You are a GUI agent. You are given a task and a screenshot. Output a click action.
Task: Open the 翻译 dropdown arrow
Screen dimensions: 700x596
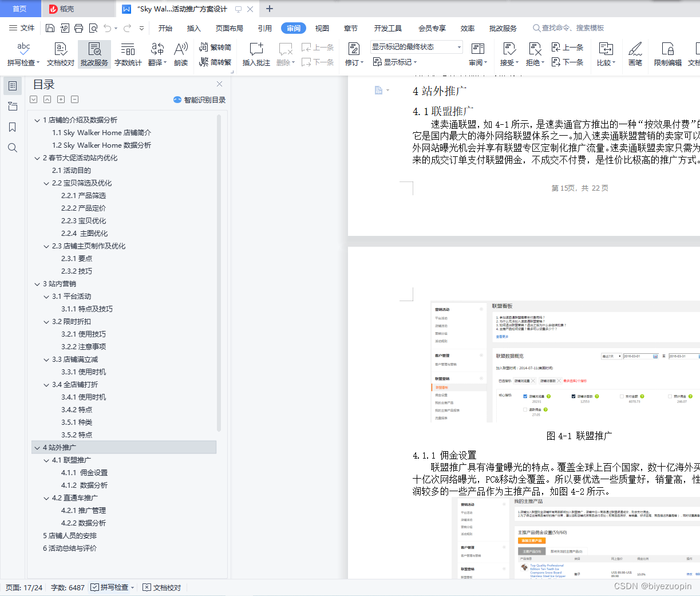point(165,62)
